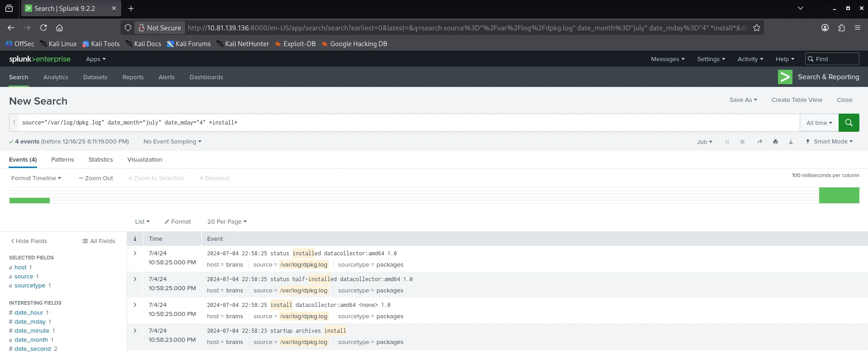Open the All Fields dialog
Screen dimensions: 868x354
(99, 241)
